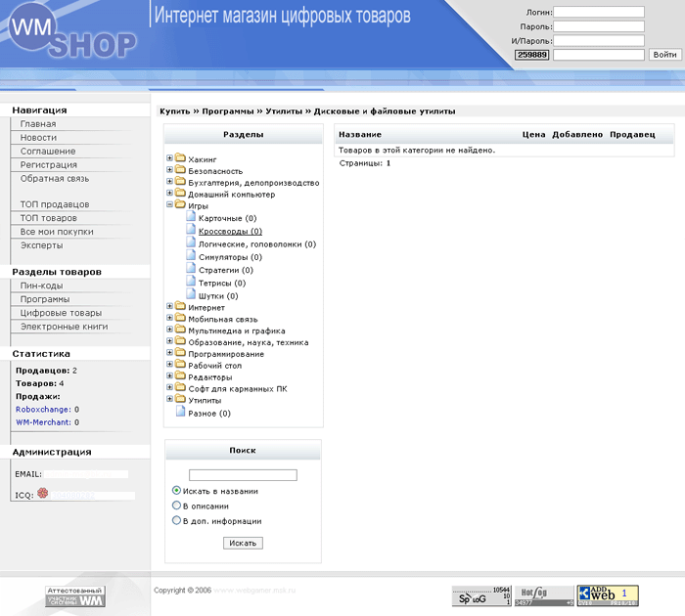This screenshot has height=616, width=685.
Task: Select the В доп. информации radio option
Action: point(176,521)
